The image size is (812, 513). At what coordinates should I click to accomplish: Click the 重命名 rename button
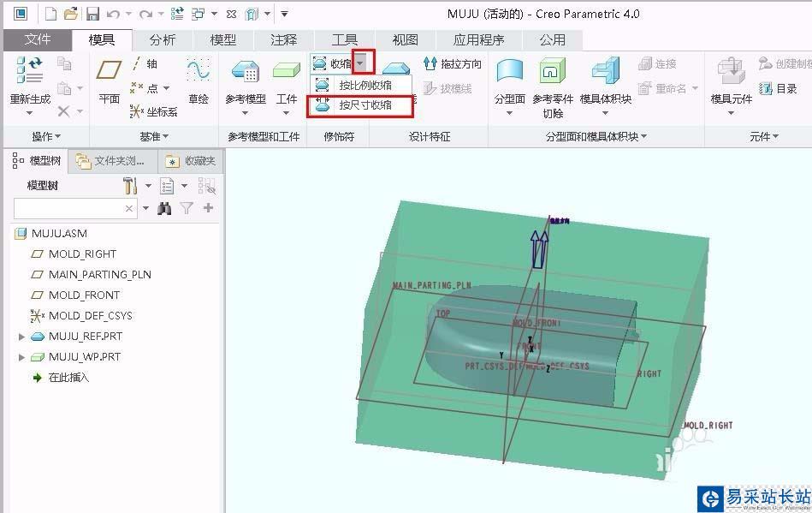pyautogui.click(x=662, y=88)
